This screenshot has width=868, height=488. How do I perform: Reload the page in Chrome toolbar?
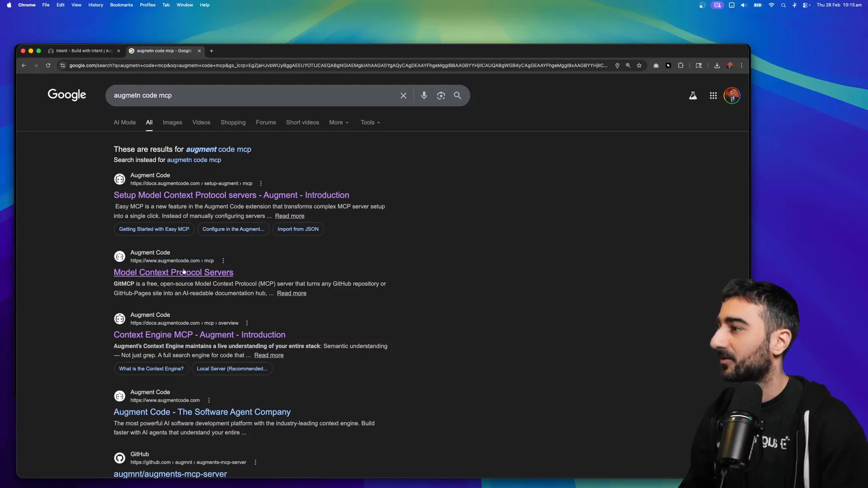[48, 65]
